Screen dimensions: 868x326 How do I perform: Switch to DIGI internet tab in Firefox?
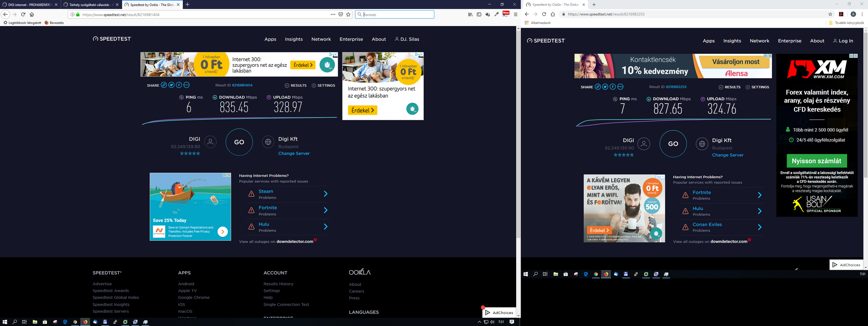30,5
